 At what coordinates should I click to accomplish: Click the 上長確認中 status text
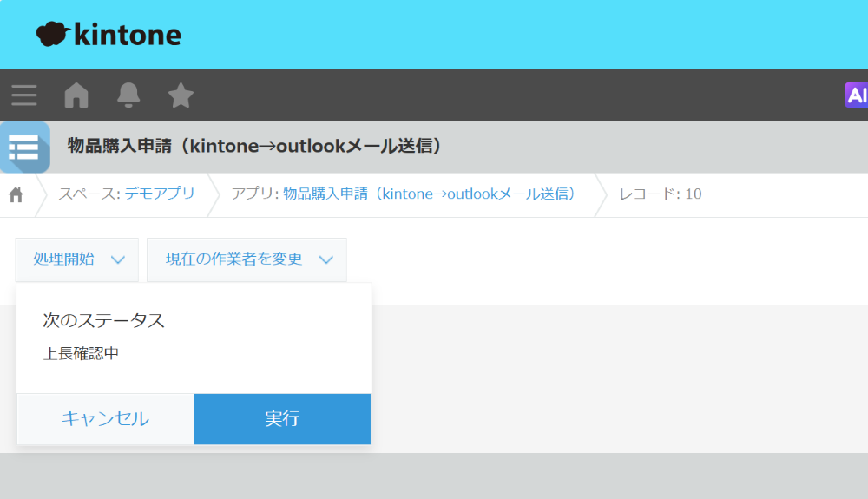pos(81,353)
